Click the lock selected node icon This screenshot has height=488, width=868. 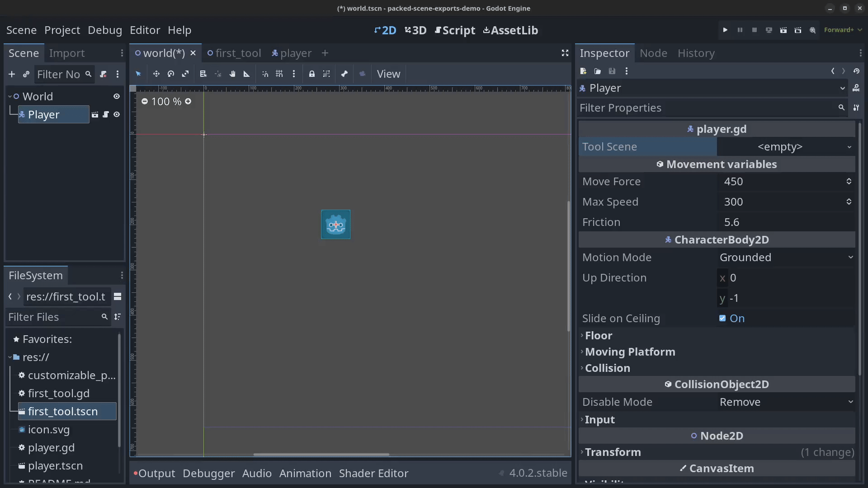point(312,74)
